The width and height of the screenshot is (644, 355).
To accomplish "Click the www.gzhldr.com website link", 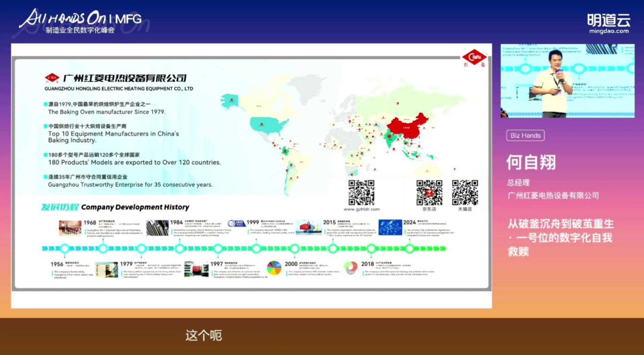I will [361, 209].
